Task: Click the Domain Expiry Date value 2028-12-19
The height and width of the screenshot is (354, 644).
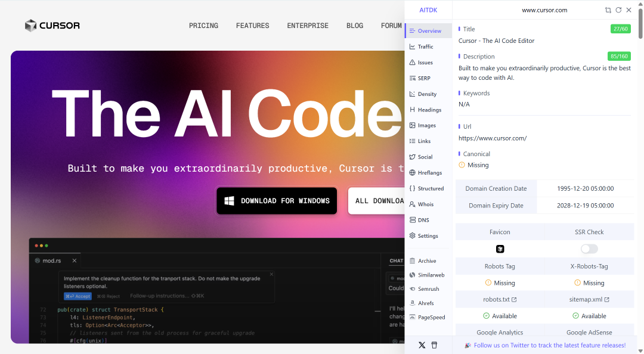Action: (x=586, y=206)
